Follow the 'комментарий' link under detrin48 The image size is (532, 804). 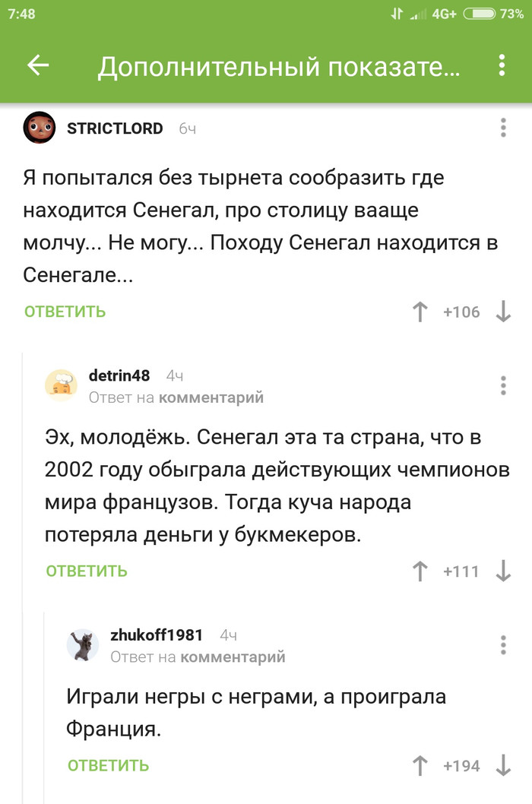click(211, 397)
